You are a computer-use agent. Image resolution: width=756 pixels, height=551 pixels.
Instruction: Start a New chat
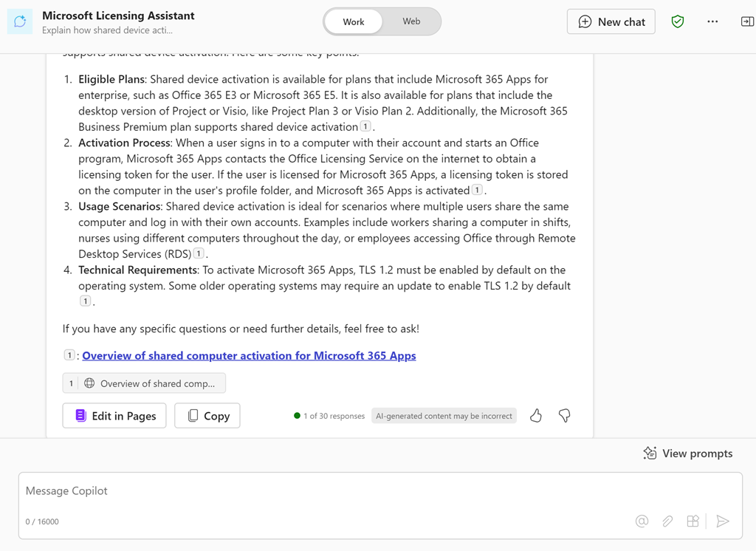611,21
